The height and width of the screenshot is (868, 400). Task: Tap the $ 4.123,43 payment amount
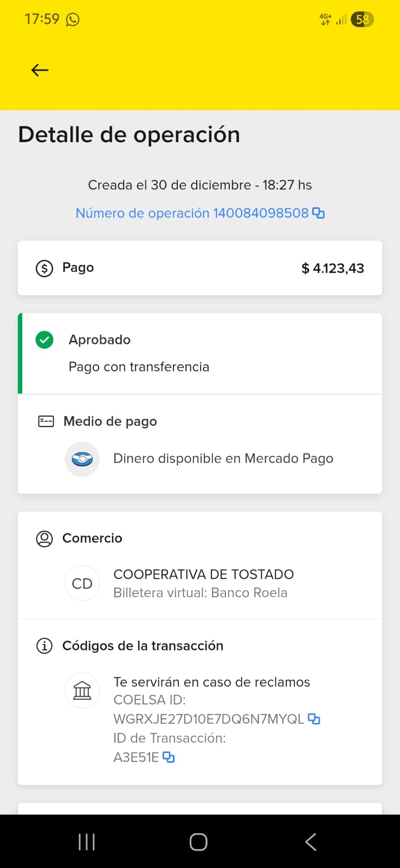click(x=332, y=268)
